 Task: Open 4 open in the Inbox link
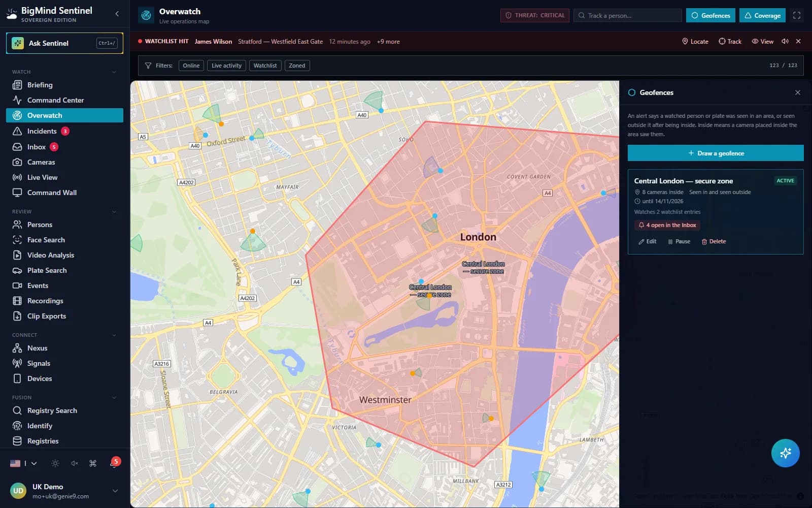click(667, 225)
